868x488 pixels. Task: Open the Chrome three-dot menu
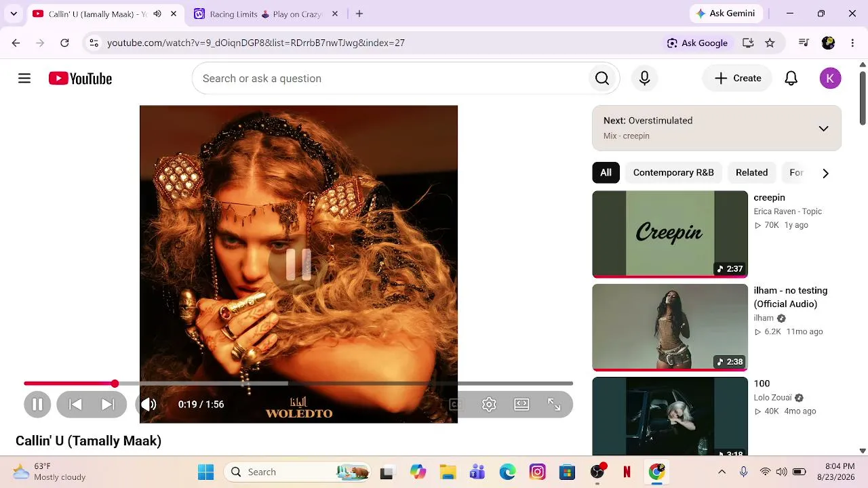pos(852,43)
